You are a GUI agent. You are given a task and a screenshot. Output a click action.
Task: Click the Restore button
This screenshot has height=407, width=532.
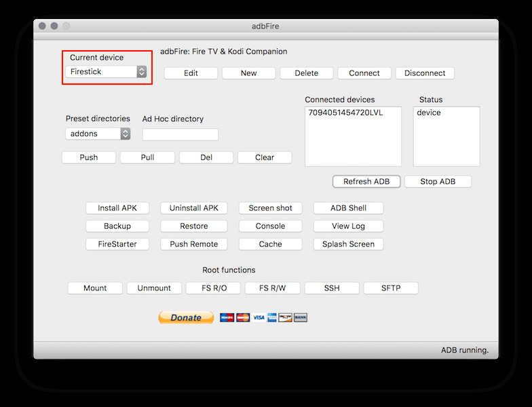click(194, 226)
